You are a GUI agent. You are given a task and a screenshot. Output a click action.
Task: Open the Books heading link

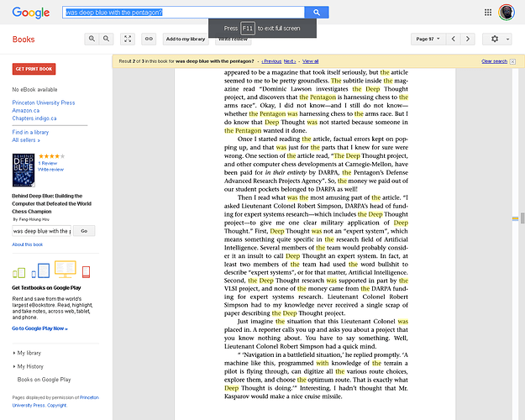click(24, 39)
